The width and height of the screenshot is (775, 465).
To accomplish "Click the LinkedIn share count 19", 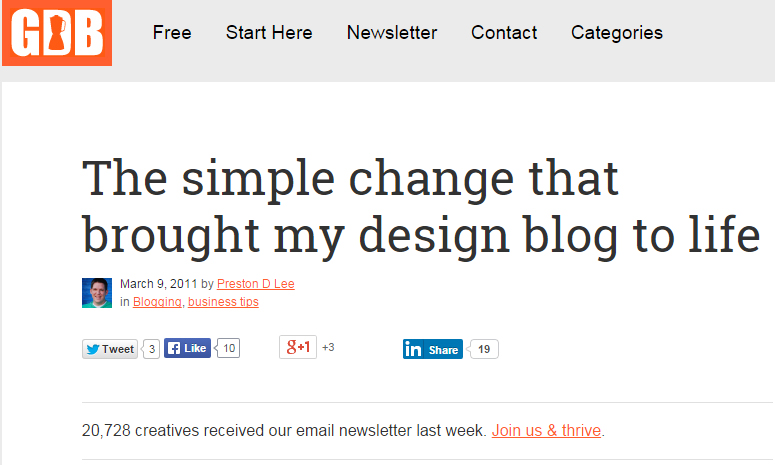I will [x=484, y=349].
